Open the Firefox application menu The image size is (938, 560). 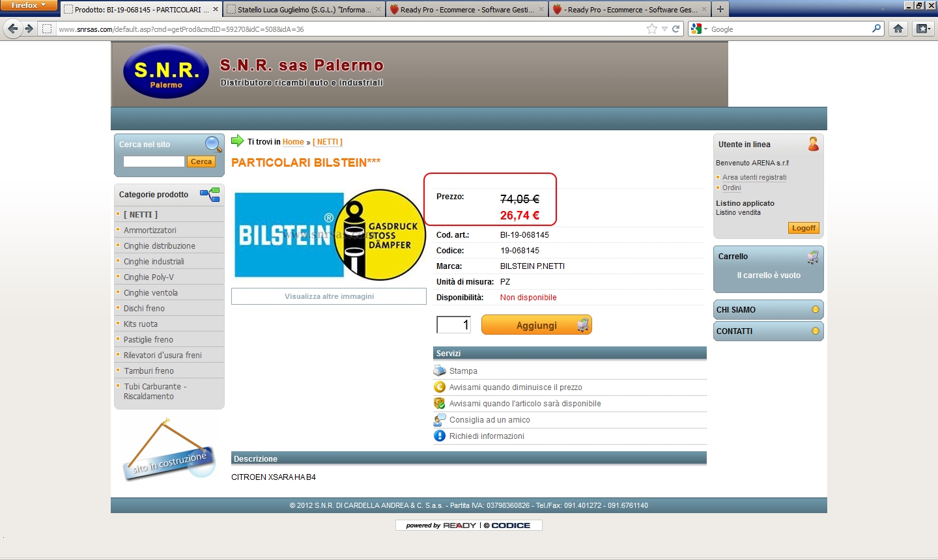click(x=29, y=5)
